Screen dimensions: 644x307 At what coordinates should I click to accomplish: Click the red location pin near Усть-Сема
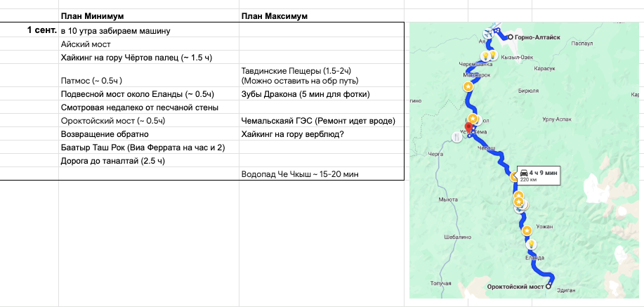coord(468,124)
